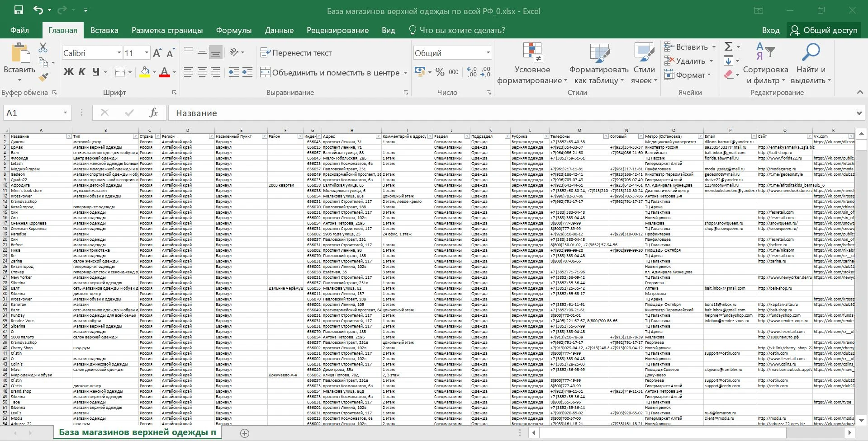Open Условное форматирование menu
This screenshot has height=441, width=868.
click(x=532, y=63)
